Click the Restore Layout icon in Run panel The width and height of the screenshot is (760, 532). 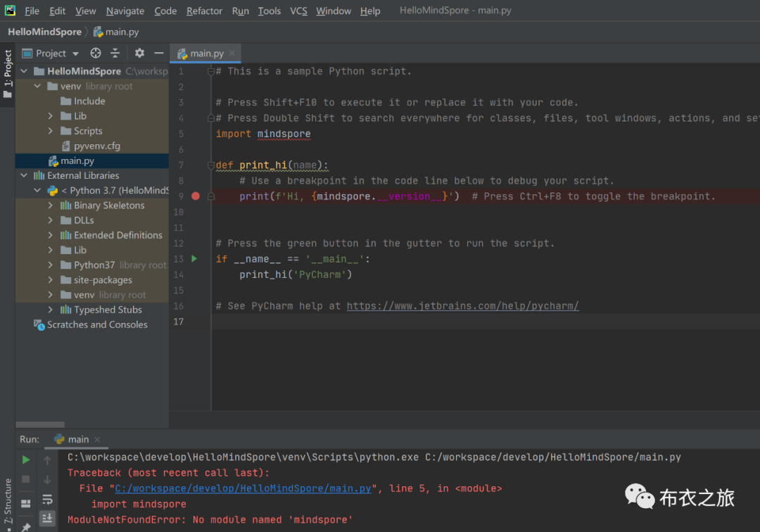[26, 503]
